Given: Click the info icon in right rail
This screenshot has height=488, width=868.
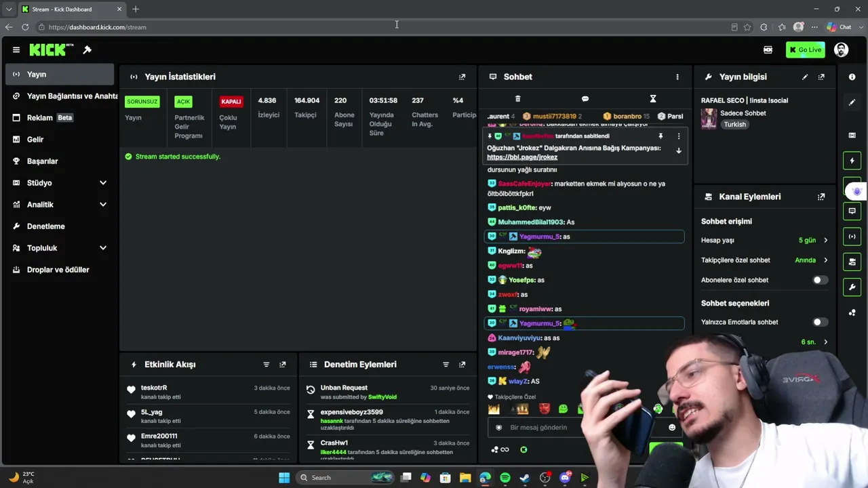Looking at the screenshot, I should pos(852,77).
